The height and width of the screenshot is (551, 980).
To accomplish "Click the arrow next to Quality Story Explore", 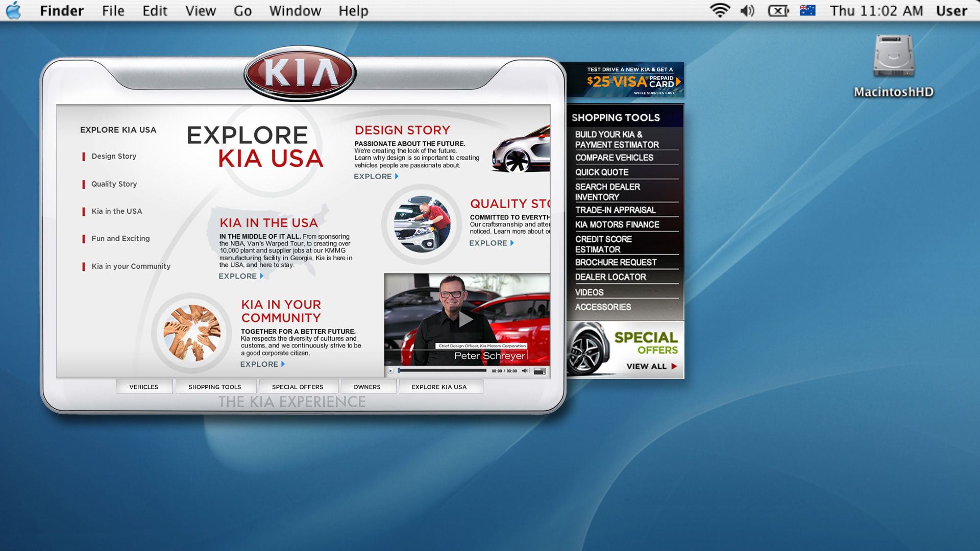I will point(512,243).
